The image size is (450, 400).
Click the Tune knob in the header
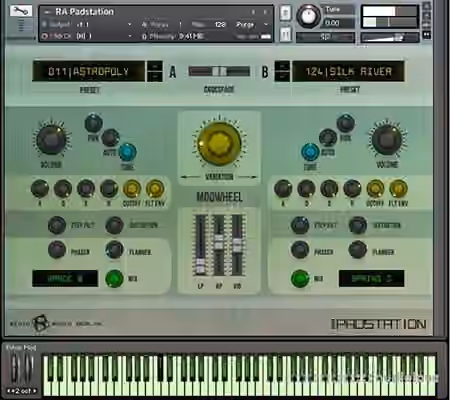308,16
